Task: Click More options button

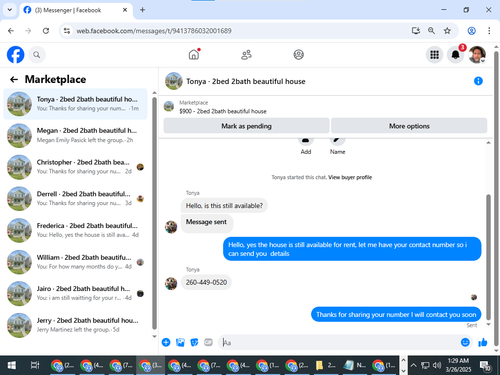Action: pos(409,126)
